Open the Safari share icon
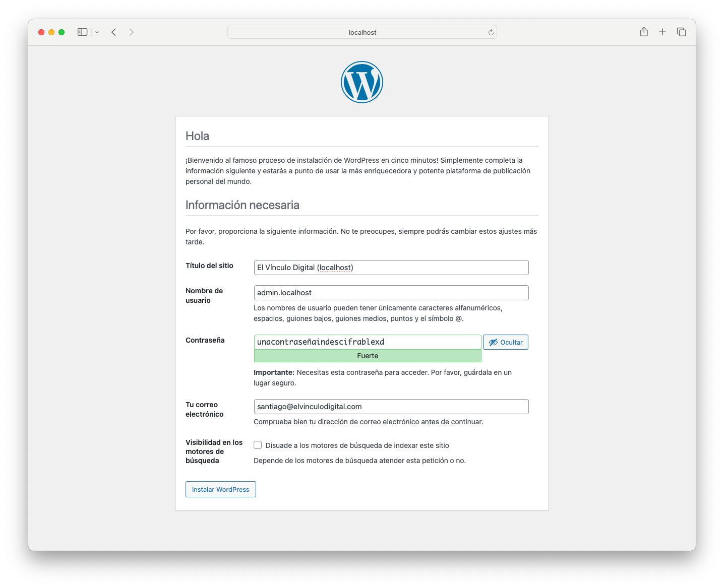 [x=644, y=32]
